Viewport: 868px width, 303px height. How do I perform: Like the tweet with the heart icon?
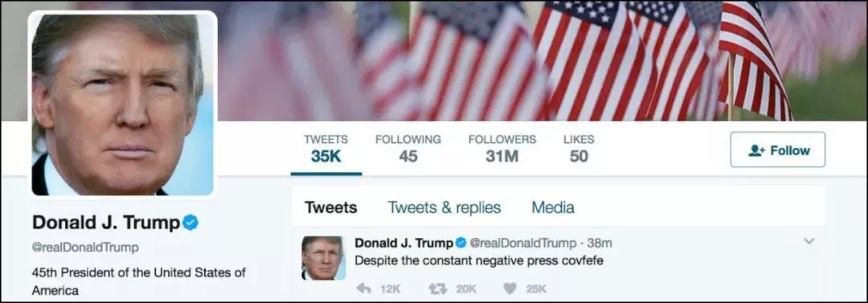click(x=510, y=288)
